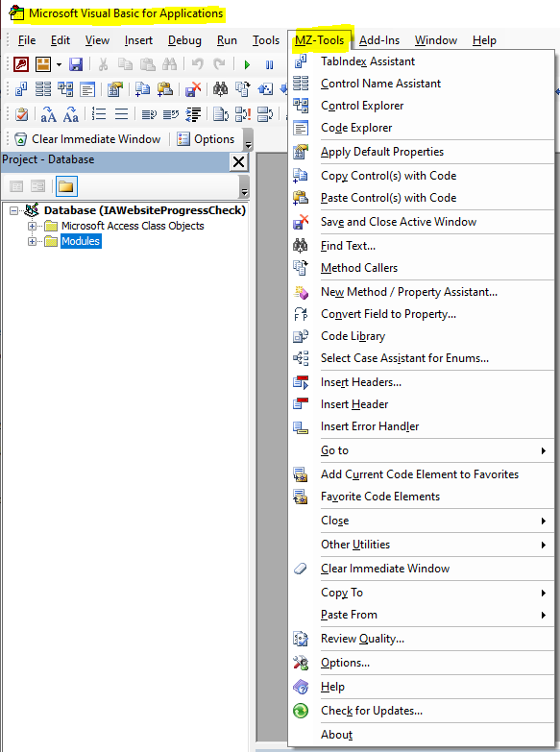Choose Insert Headers... menu entry

click(422, 382)
